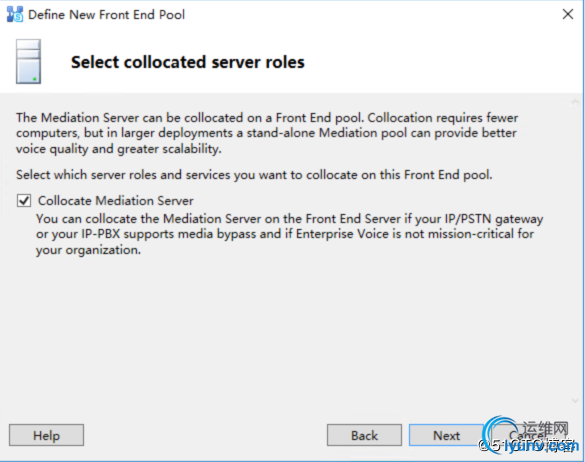This screenshot has width=585, height=462.
Task: Click the vertical scrollbar track of the content pane
Action: [x=575, y=251]
